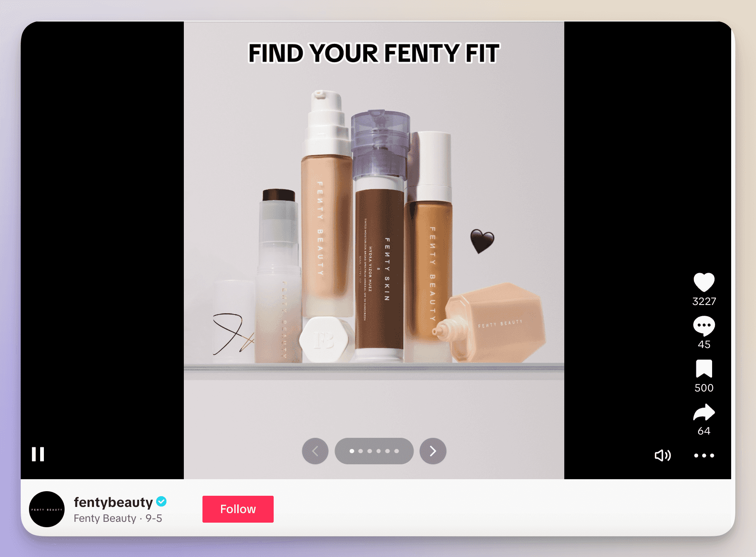Click the 'Fenty Beauty · 9-5' subtitle
This screenshot has width=756, height=557.
(x=118, y=519)
